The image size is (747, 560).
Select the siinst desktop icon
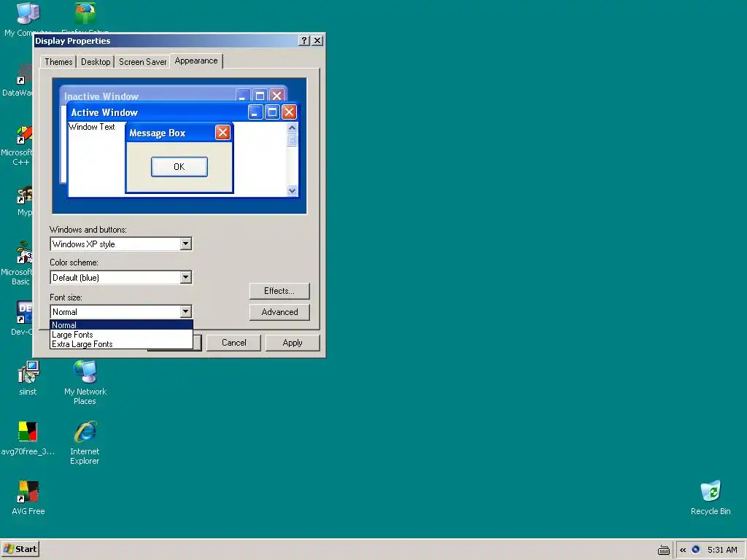(28, 373)
